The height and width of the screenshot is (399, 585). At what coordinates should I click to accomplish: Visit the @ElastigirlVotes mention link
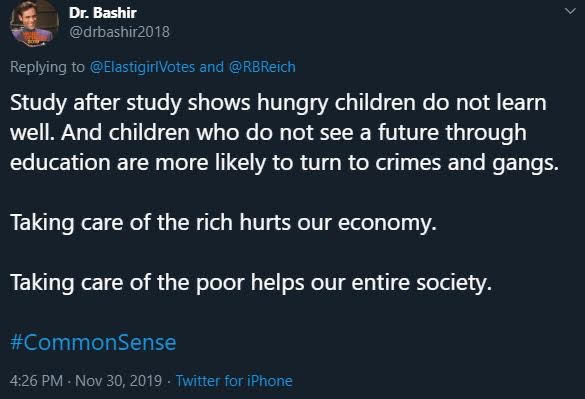click(x=142, y=67)
